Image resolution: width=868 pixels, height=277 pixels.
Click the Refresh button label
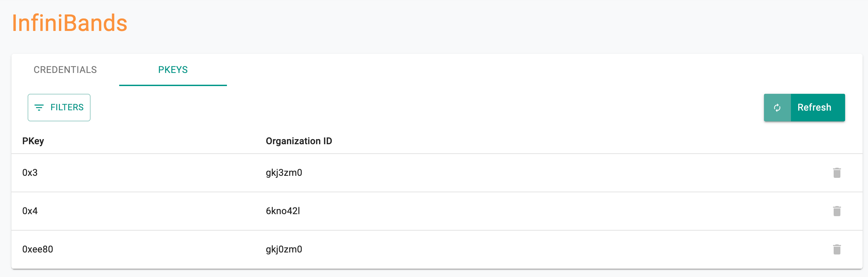click(814, 107)
